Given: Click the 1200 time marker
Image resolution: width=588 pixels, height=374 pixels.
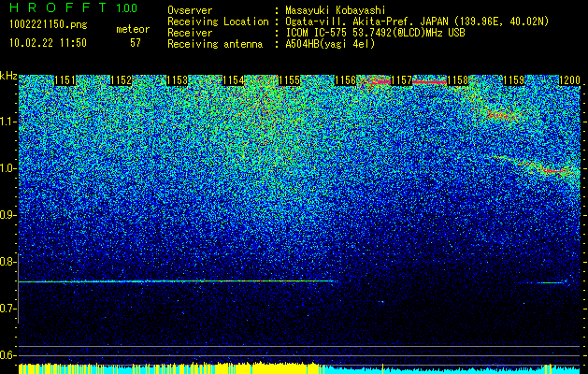Looking at the screenshot, I should point(569,80).
